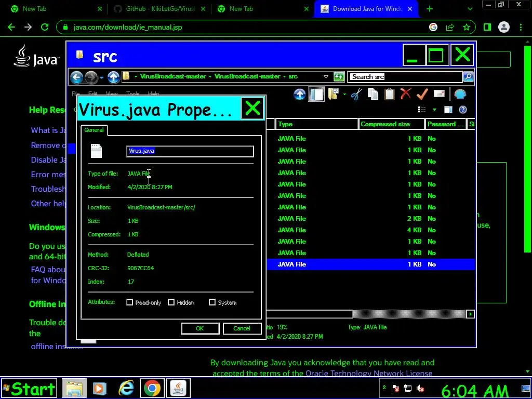Click the horizontal scrollbar right arrow in file list
This screenshot has height=399, width=532.
470,314
